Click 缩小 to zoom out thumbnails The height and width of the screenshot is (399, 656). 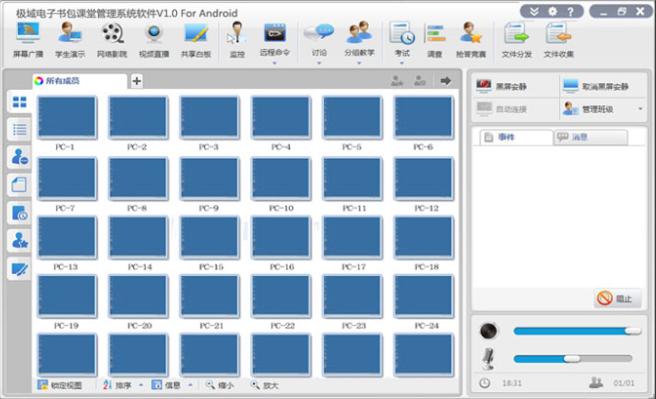point(220,385)
